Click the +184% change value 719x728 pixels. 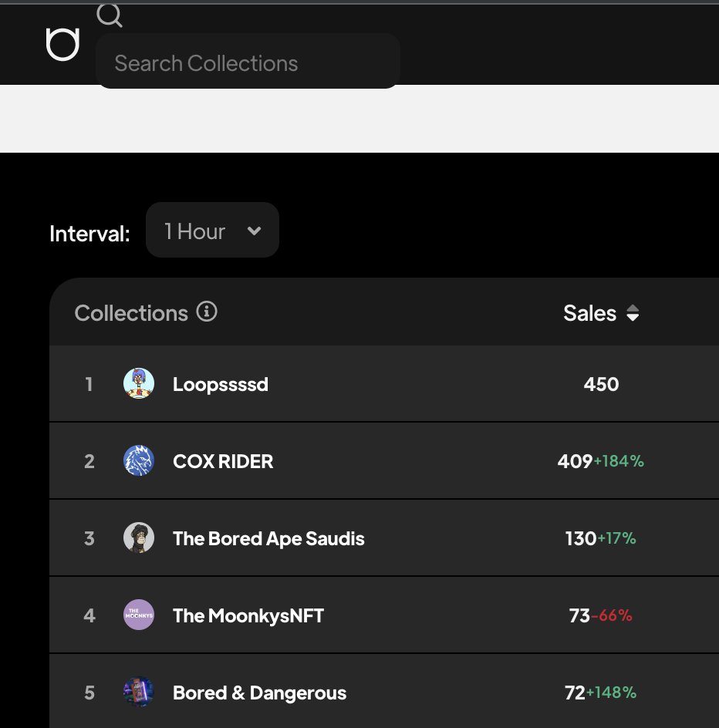[619, 461]
